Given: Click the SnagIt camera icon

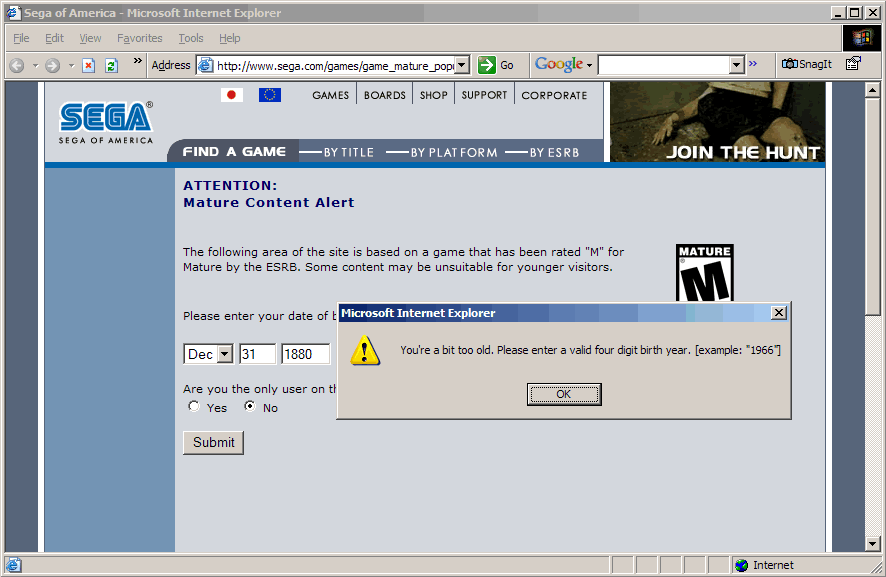Looking at the screenshot, I should tap(789, 64).
